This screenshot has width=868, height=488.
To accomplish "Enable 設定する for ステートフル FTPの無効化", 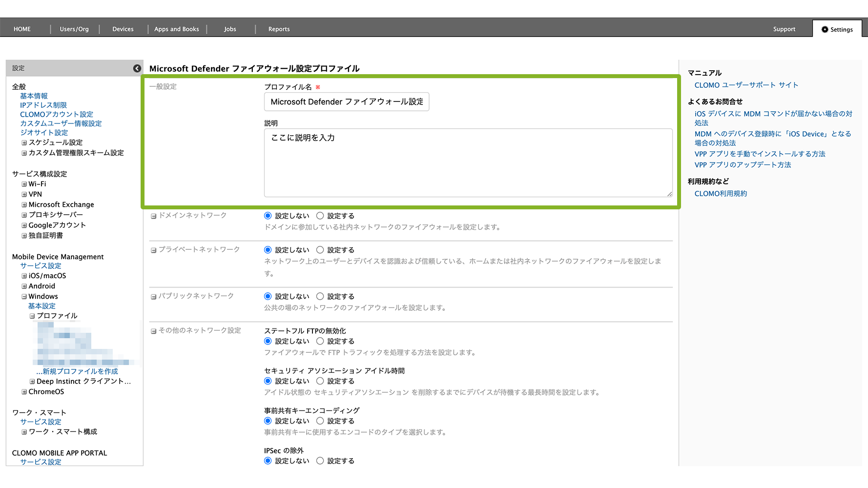I will click(x=320, y=341).
